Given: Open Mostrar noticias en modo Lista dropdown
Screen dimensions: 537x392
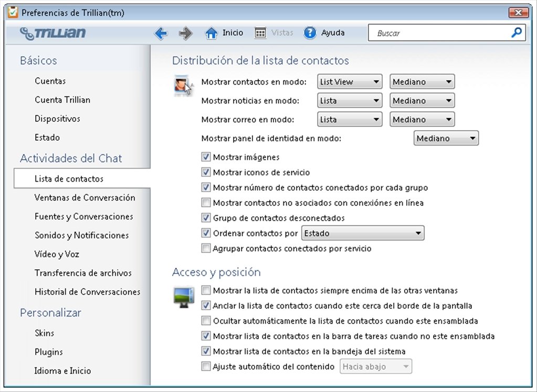Looking at the screenshot, I should click(350, 101).
